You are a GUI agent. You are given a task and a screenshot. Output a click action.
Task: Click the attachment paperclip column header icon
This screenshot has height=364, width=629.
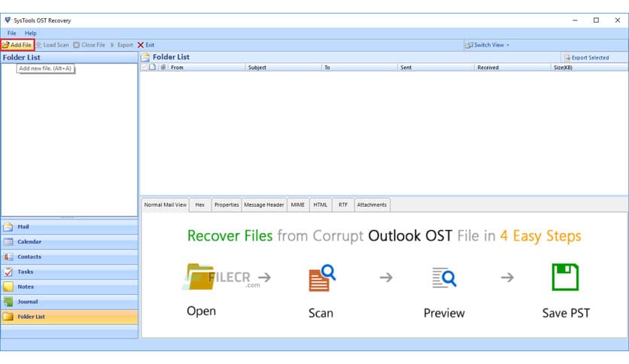pyautogui.click(x=163, y=67)
